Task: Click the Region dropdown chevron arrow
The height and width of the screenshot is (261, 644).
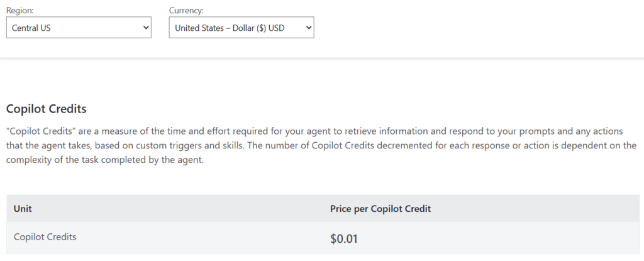Action: point(146,28)
